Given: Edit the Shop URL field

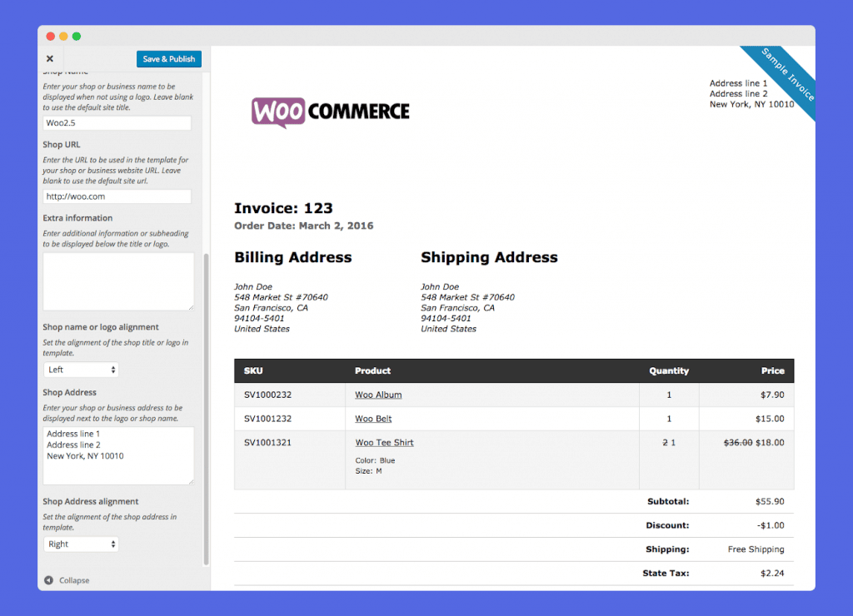Looking at the screenshot, I should click(x=117, y=196).
